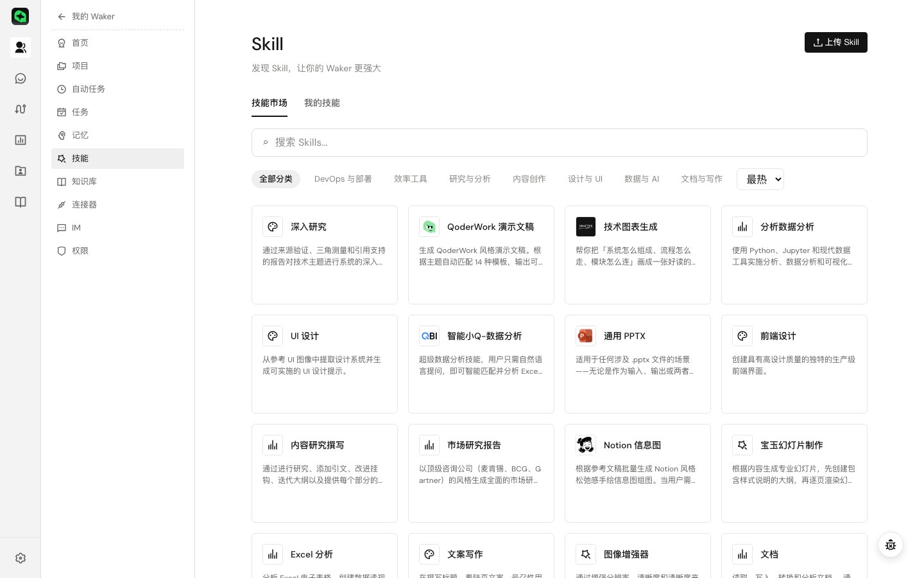Screen dimensions: 924x578
Task: Click the green Waker logo icon
Action: click(x=21, y=17)
